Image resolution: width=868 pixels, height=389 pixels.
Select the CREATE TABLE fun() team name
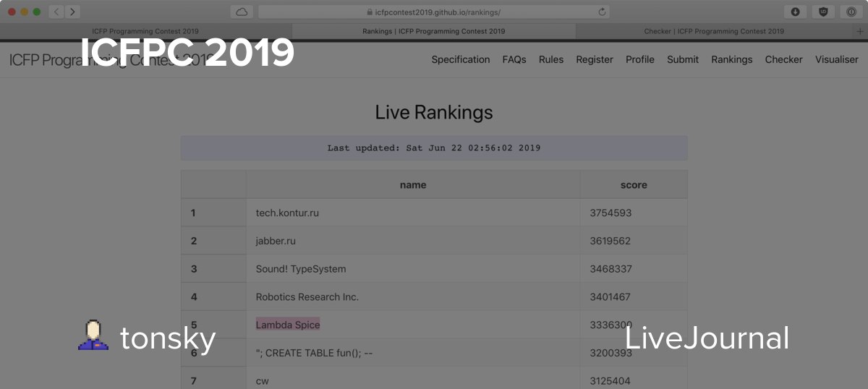click(314, 353)
